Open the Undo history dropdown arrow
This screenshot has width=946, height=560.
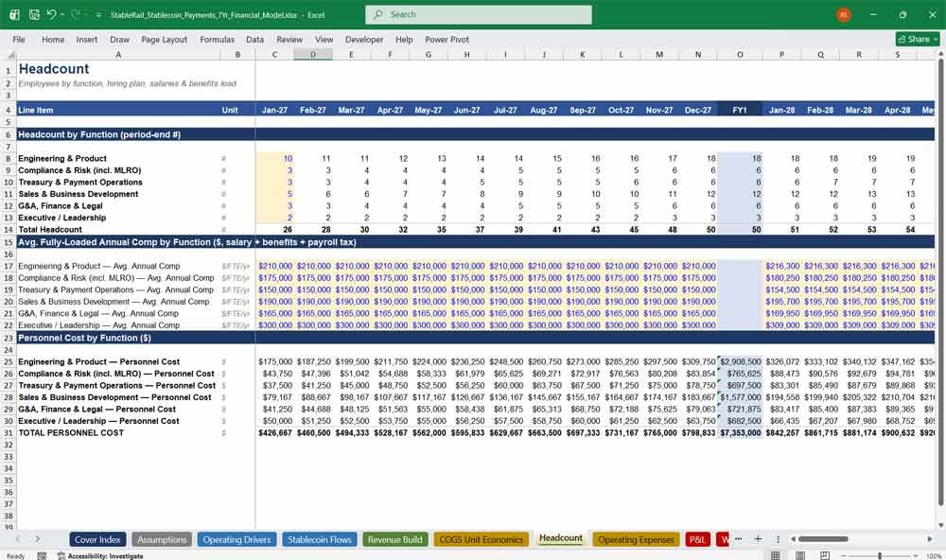coord(61,14)
